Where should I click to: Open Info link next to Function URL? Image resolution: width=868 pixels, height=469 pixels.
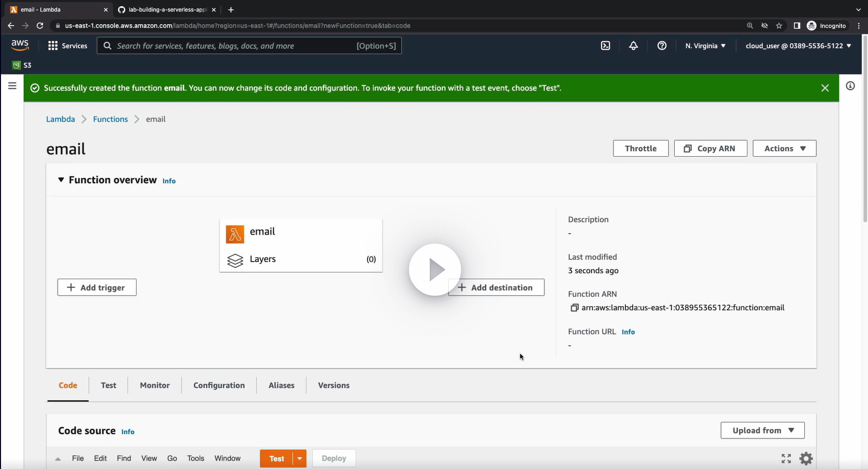pyautogui.click(x=628, y=332)
